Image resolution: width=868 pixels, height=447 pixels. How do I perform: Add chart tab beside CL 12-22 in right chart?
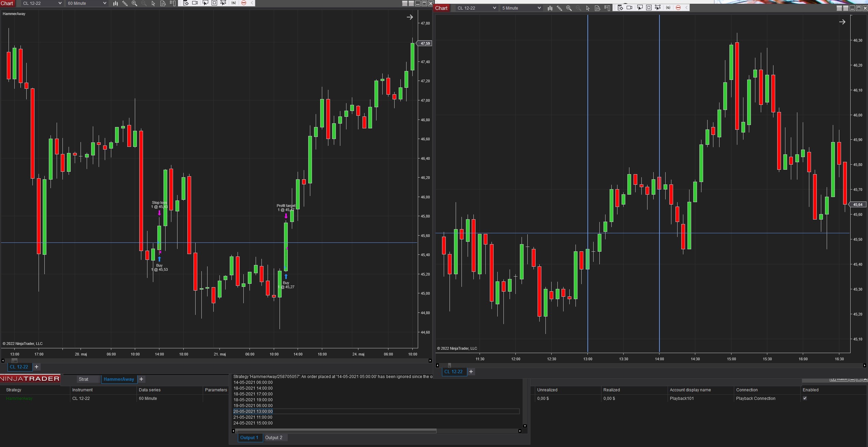pyautogui.click(x=471, y=372)
